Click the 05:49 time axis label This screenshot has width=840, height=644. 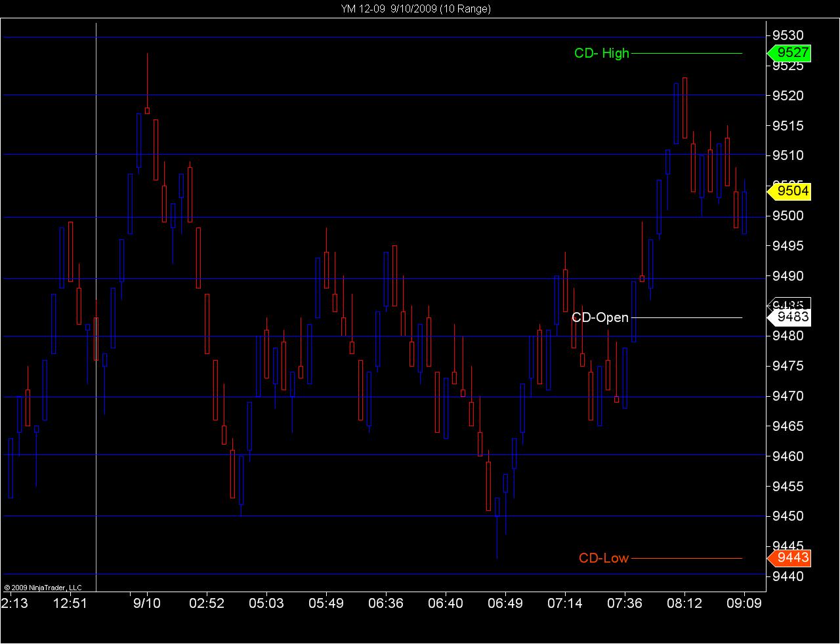[326, 603]
